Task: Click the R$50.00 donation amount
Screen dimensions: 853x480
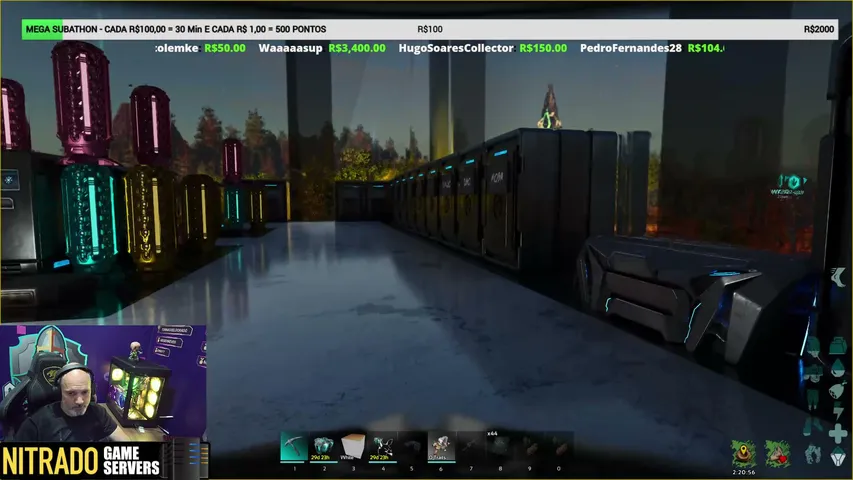Action: click(x=225, y=48)
